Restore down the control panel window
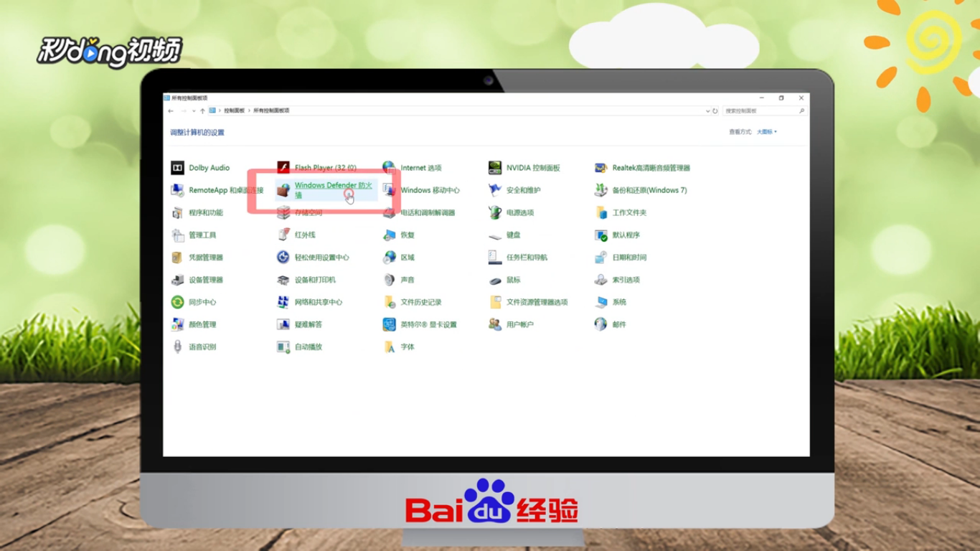Image resolution: width=980 pixels, height=551 pixels. 781,98
